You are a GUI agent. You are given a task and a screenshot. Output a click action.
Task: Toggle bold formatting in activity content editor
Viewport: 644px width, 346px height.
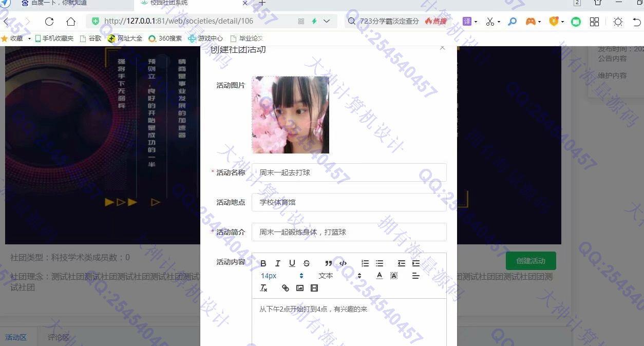[x=263, y=263]
